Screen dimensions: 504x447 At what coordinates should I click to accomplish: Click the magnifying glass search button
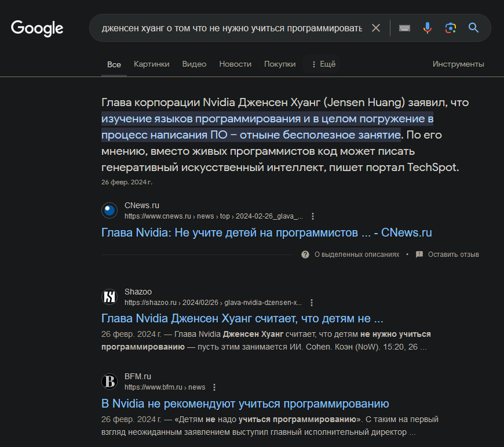point(473,28)
